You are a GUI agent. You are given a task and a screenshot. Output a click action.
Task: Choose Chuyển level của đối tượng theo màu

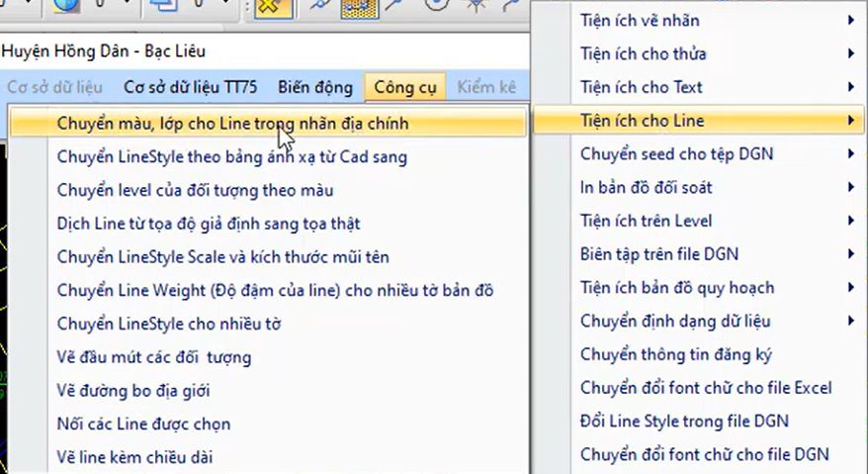(x=268, y=190)
